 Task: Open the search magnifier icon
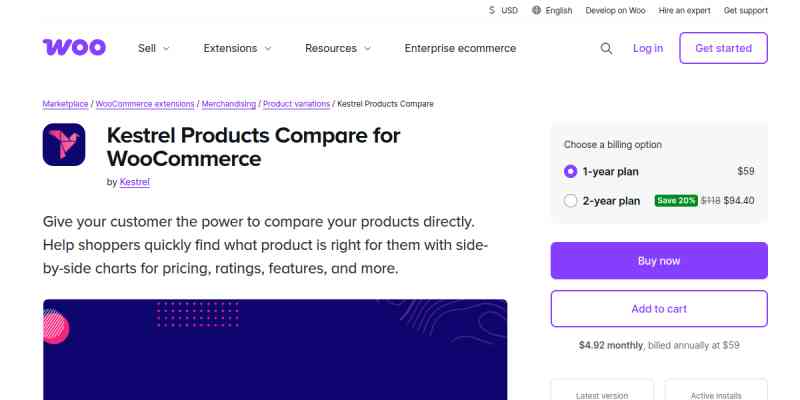point(606,48)
